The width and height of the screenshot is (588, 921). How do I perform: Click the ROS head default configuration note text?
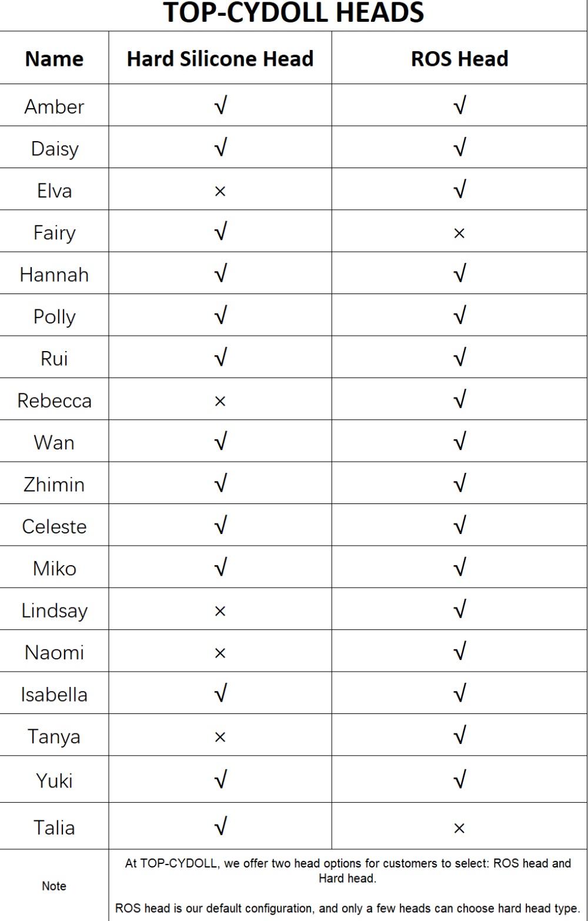pos(348,908)
